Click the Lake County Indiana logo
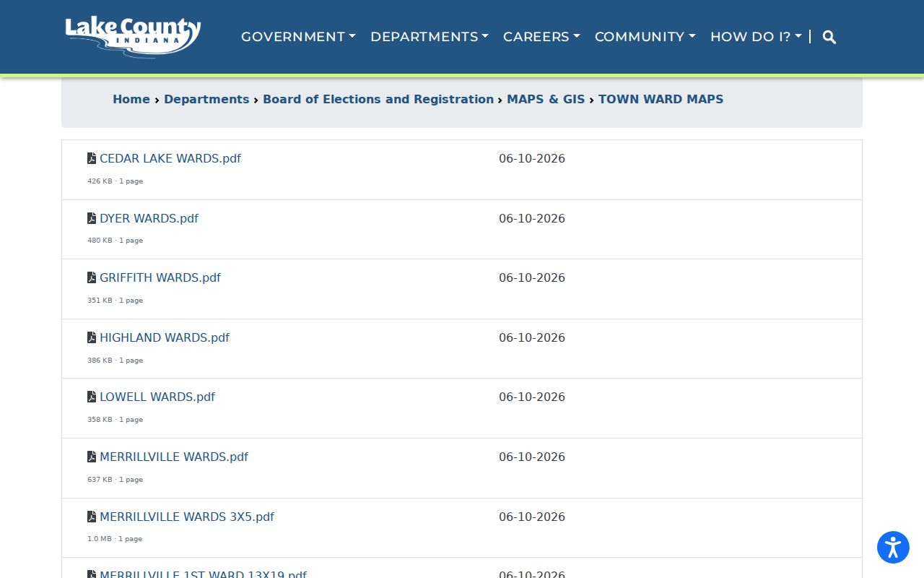Image resolution: width=924 pixels, height=578 pixels. (x=133, y=37)
